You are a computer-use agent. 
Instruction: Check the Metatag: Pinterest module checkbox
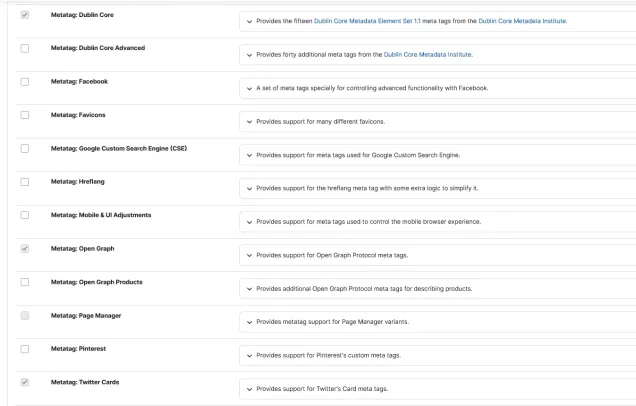[x=25, y=349]
